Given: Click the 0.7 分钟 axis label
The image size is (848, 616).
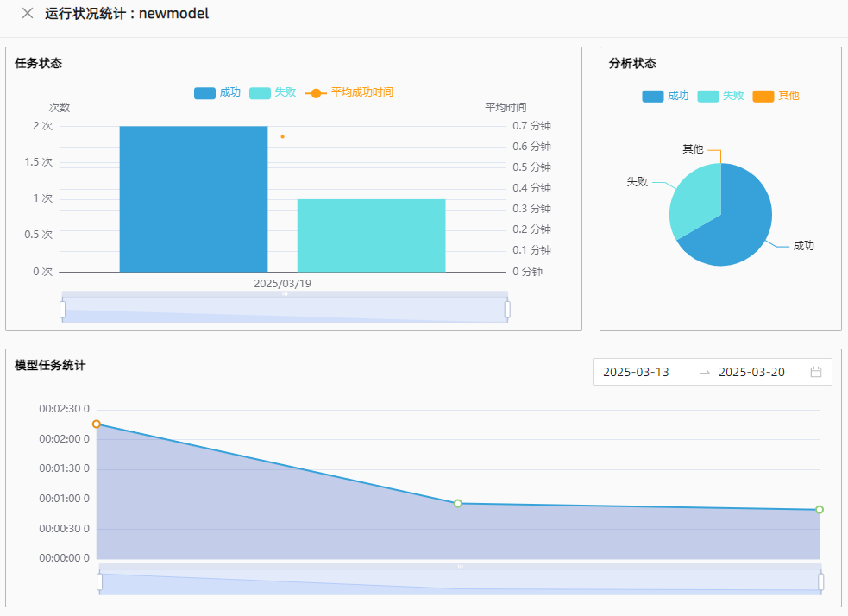Looking at the screenshot, I should coord(531,126).
